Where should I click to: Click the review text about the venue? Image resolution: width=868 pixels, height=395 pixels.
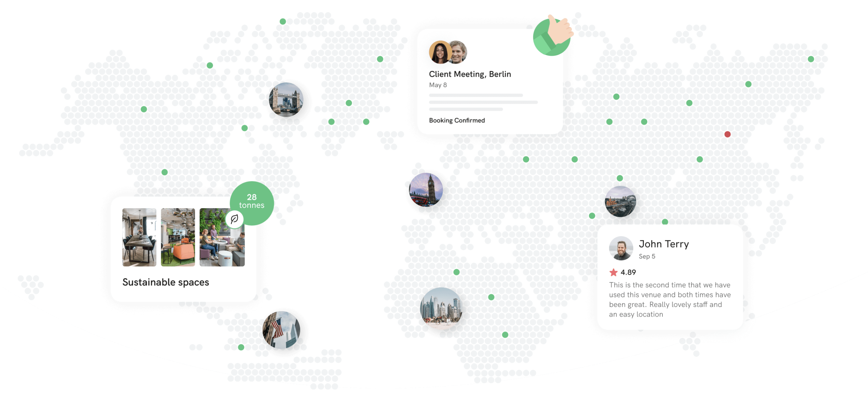pyautogui.click(x=670, y=300)
